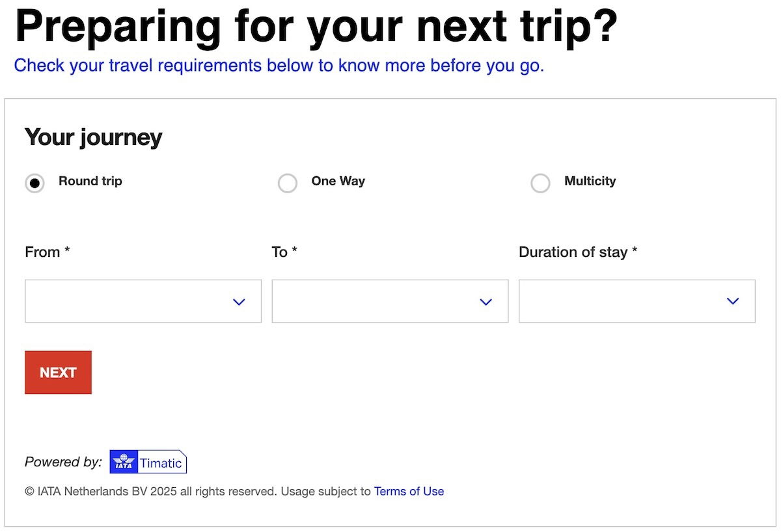Expand the To destination select box

tap(377, 301)
